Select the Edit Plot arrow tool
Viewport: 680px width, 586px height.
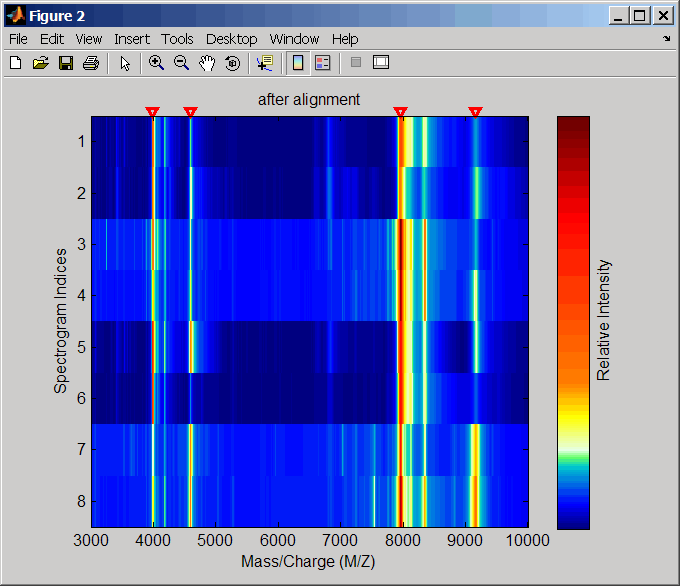(x=125, y=63)
